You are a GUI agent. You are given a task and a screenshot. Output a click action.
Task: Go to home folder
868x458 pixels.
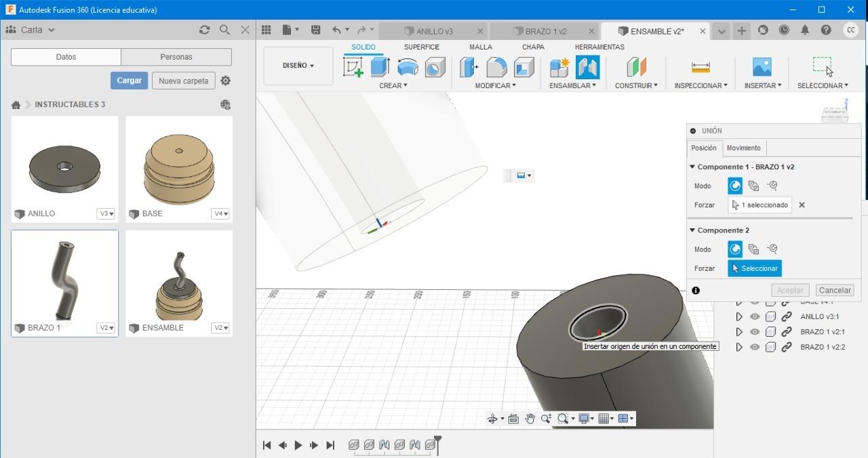(x=16, y=105)
